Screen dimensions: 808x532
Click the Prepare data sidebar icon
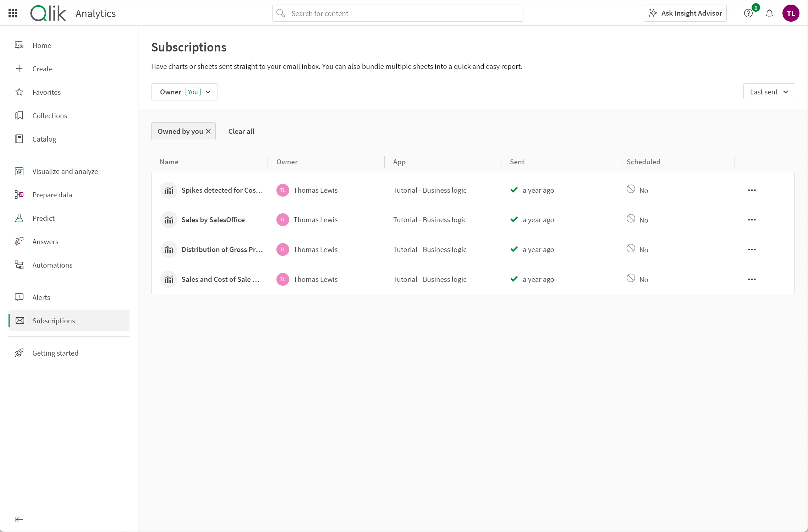coord(20,194)
